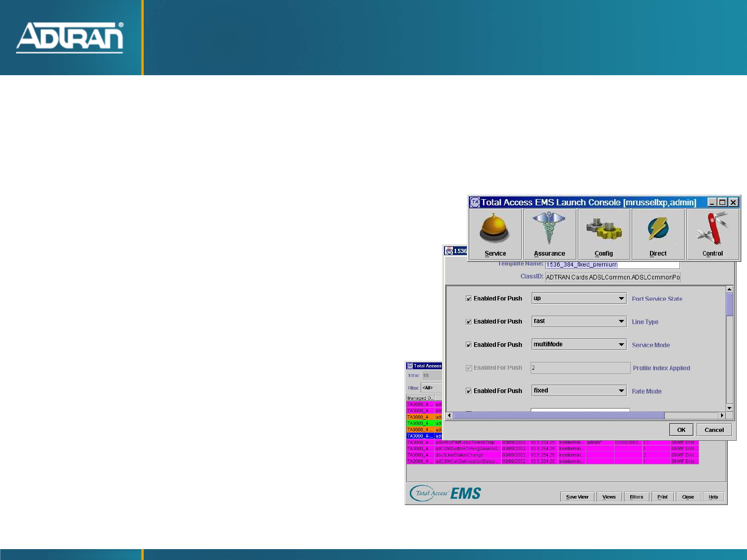Select the green TA3000 alarm row
Viewport: 747px width, 560px height.
pyautogui.click(x=424, y=423)
